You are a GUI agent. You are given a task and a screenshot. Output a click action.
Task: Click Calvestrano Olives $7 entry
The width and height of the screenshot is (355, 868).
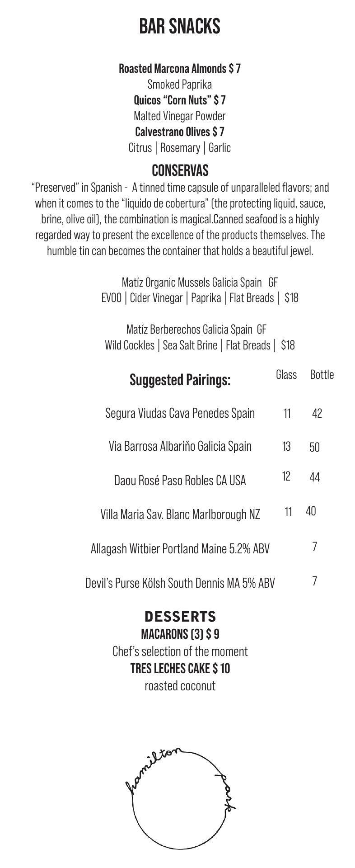[x=179, y=132]
